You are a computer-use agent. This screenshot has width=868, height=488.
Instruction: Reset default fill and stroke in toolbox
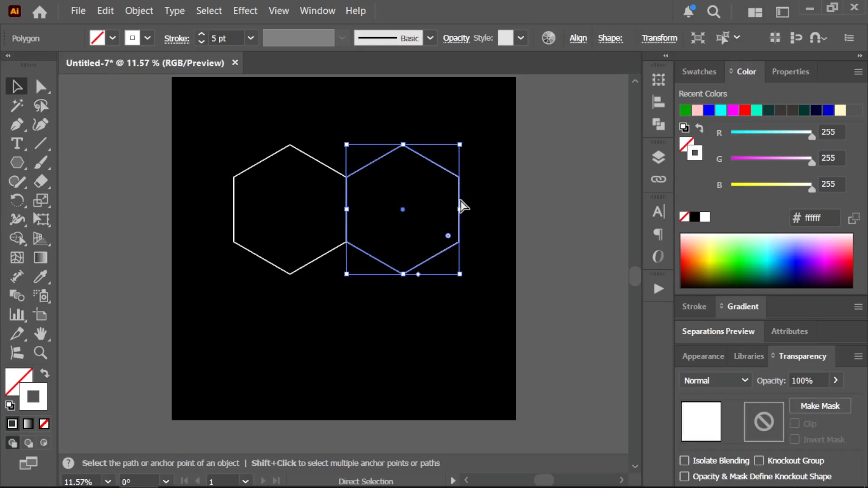pyautogui.click(x=10, y=405)
